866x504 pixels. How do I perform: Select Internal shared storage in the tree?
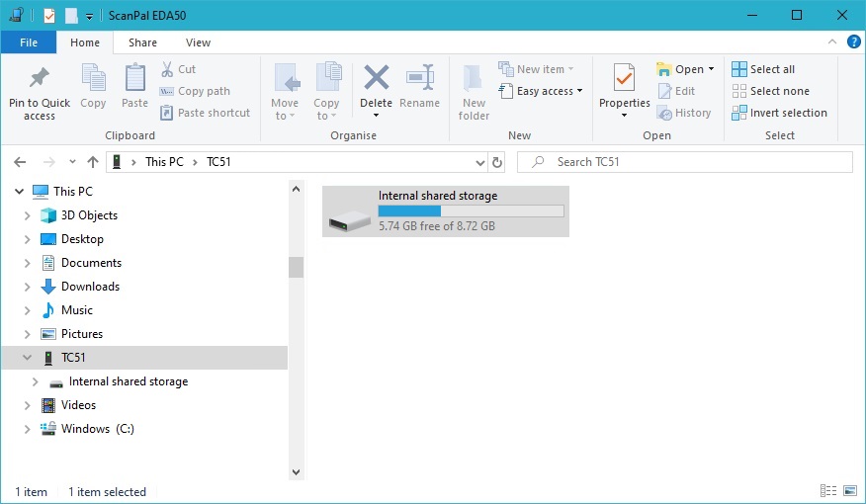[x=129, y=381]
